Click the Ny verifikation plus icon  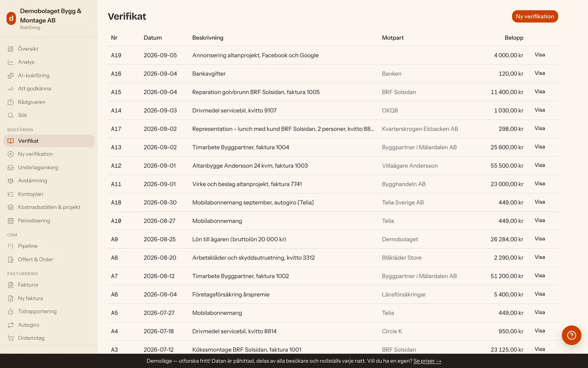pos(11,154)
